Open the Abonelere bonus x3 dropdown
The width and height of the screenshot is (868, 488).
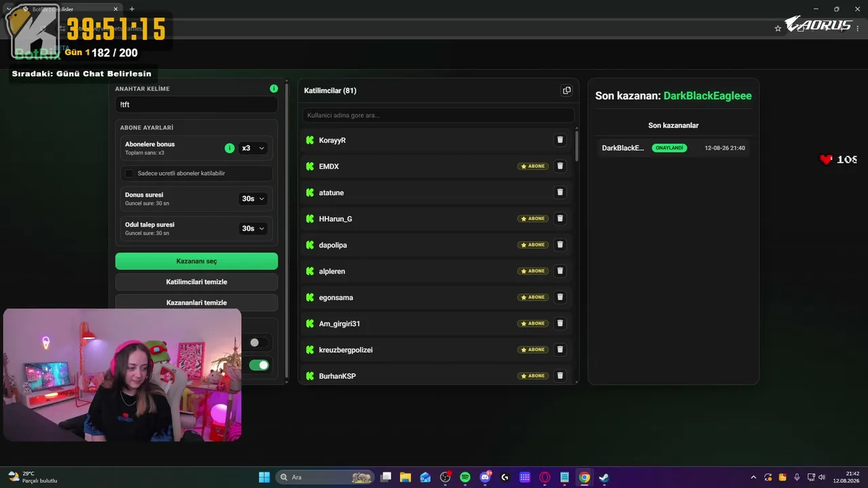[x=253, y=148]
